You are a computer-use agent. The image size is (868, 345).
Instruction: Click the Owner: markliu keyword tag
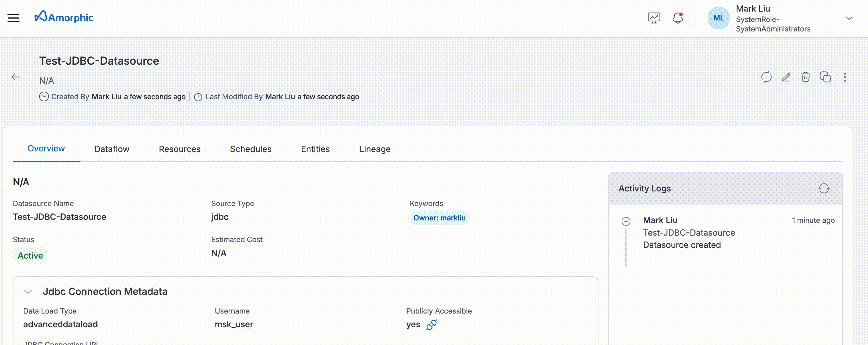(439, 218)
